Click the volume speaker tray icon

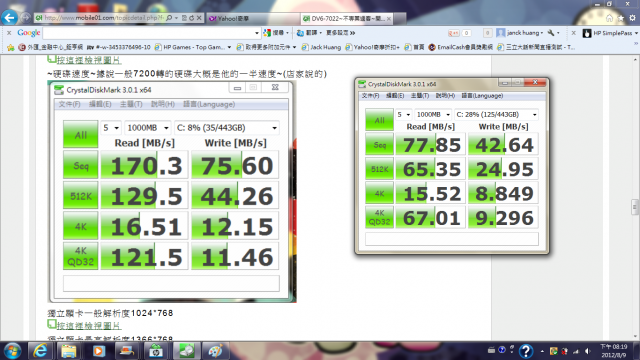pos(588,351)
